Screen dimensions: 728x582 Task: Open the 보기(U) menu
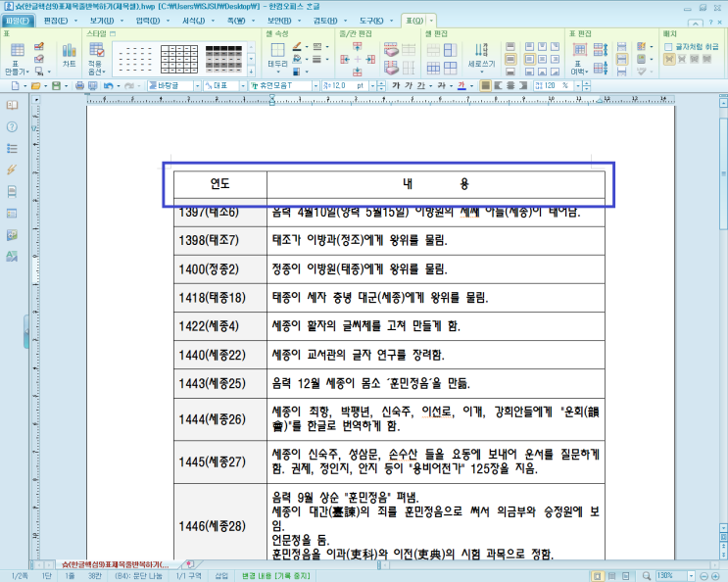click(102, 21)
